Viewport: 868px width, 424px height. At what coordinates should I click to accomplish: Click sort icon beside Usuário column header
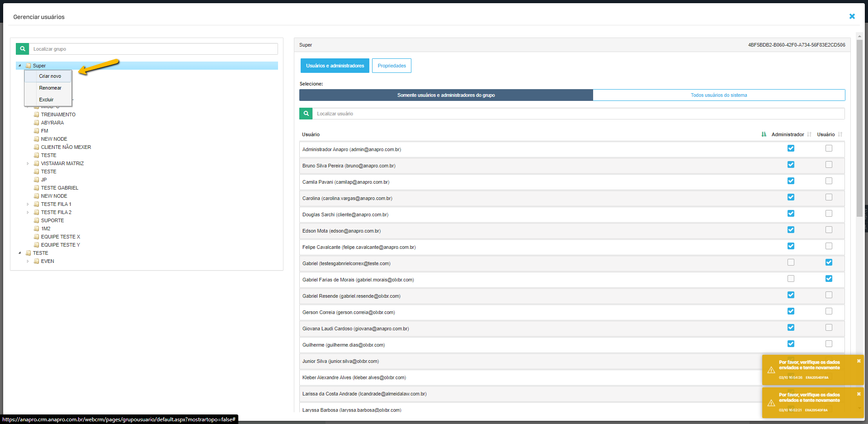pyautogui.click(x=840, y=134)
